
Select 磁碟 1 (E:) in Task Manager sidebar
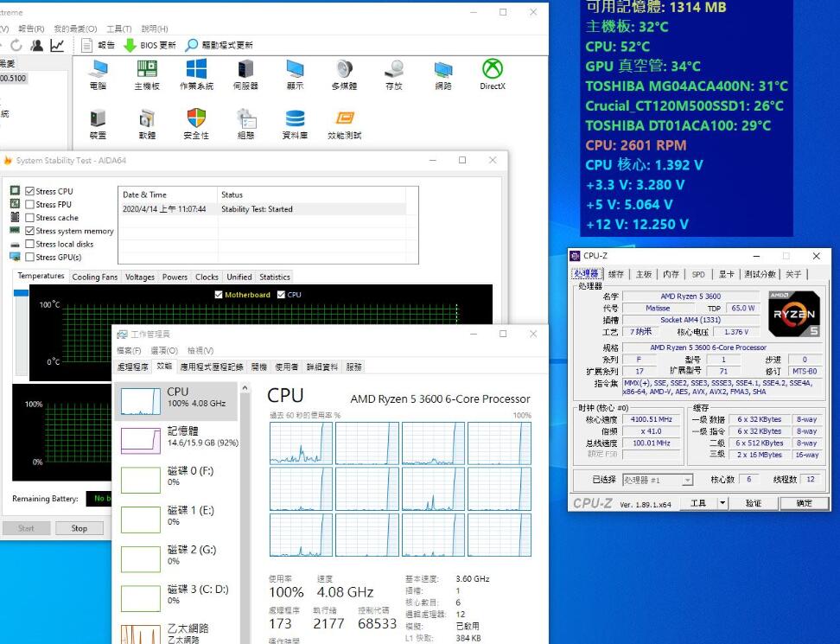click(x=176, y=520)
